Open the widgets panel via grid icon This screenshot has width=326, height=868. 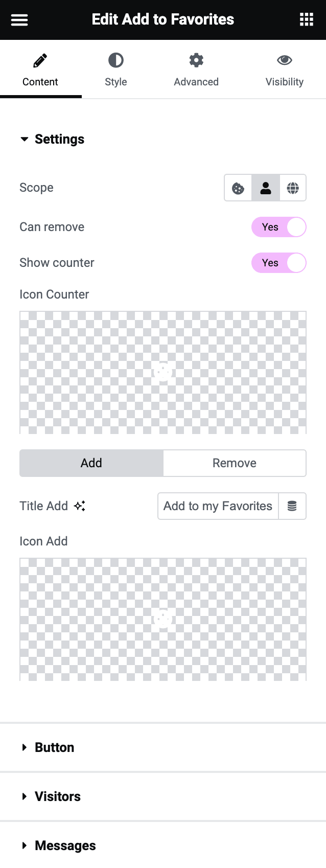[306, 19]
